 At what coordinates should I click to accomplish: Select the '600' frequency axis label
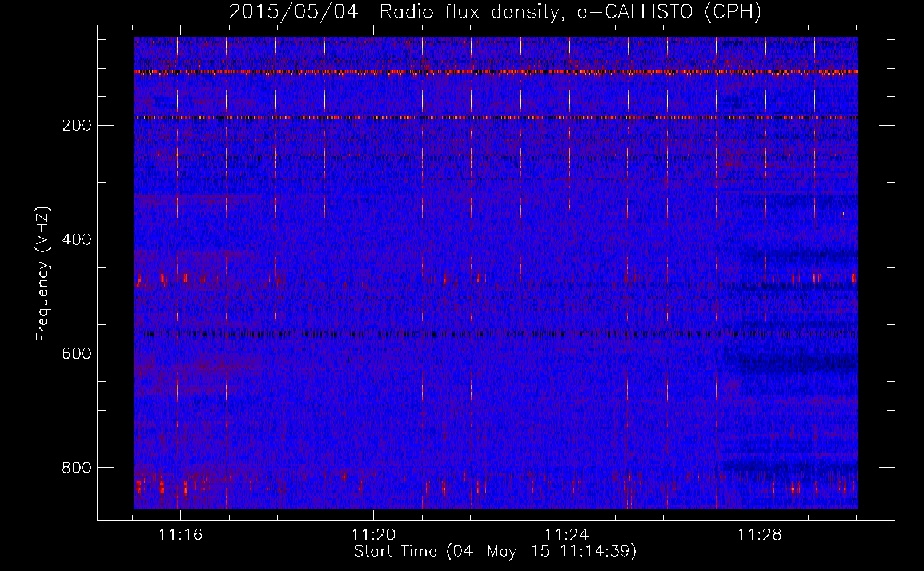77,353
